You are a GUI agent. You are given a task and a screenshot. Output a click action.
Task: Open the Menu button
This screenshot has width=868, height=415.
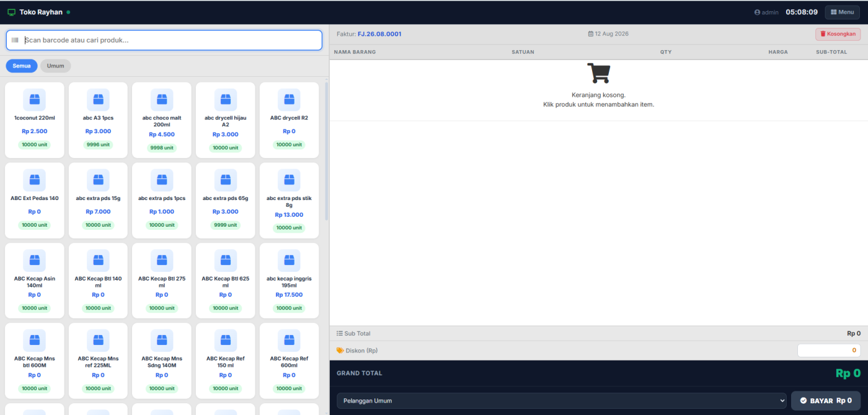842,12
